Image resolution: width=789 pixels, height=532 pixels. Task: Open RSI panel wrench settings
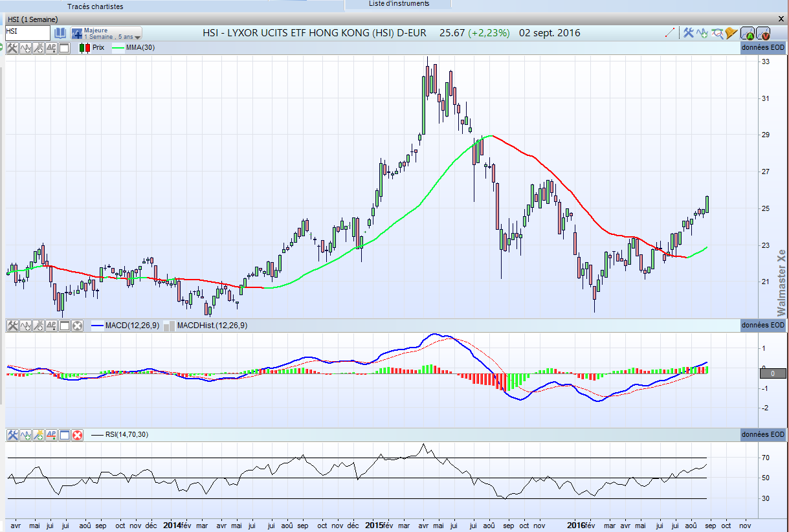pyautogui.click(x=12, y=435)
